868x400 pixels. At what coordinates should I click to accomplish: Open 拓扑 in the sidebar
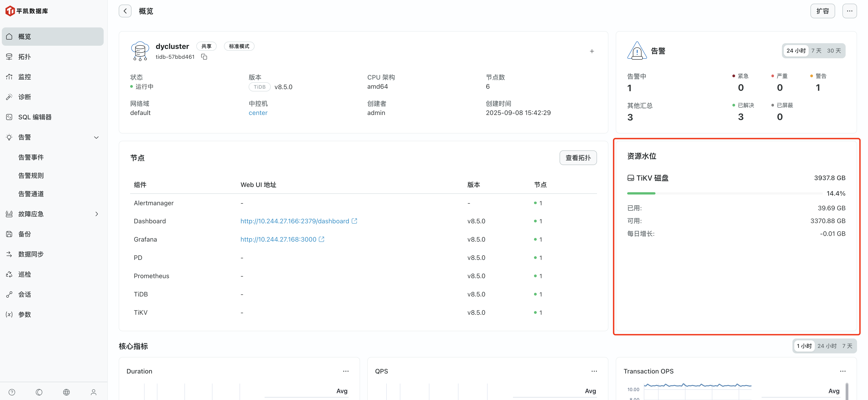25,57
